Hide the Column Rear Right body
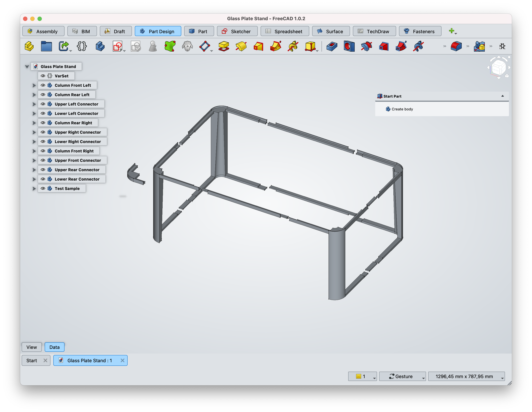532x412 pixels. click(x=43, y=123)
